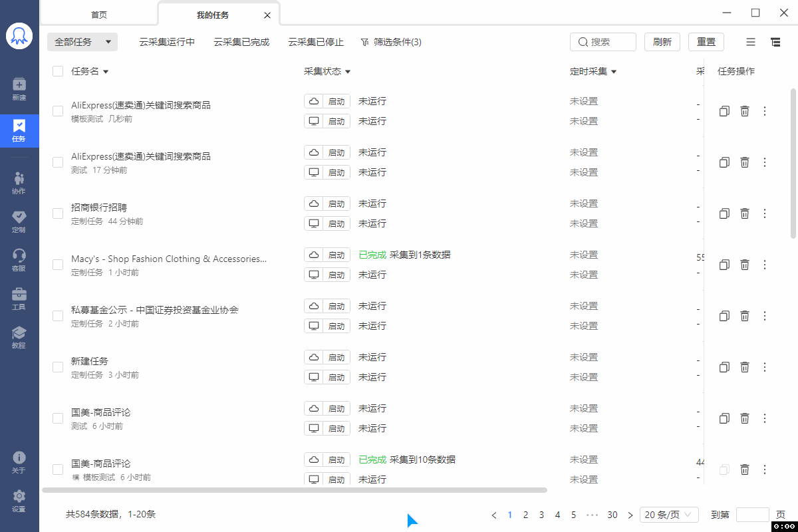Filter by 云采集已停止
This screenshot has height=532, width=798.
[316, 42]
